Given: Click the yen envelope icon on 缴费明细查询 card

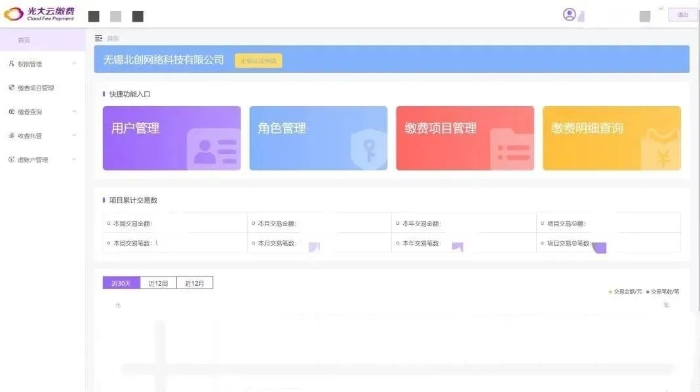Looking at the screenshot, I should click(x=661, y=149).
